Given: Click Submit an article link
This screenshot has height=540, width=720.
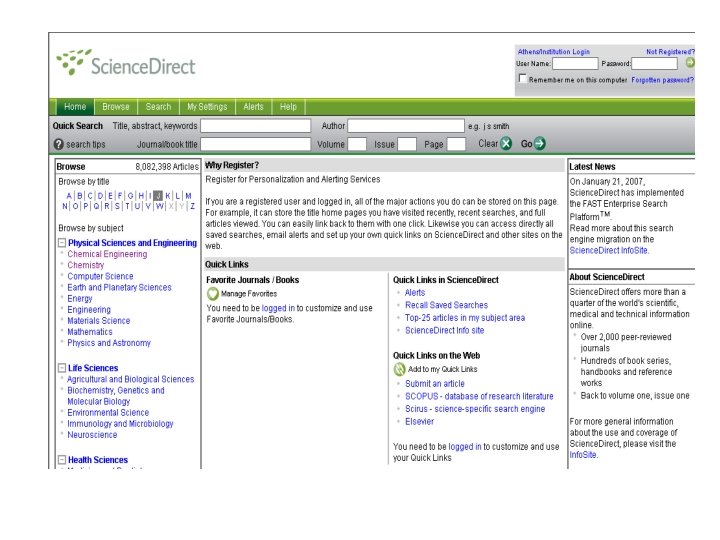Looking at the screenshot, I should pos(435,383).
